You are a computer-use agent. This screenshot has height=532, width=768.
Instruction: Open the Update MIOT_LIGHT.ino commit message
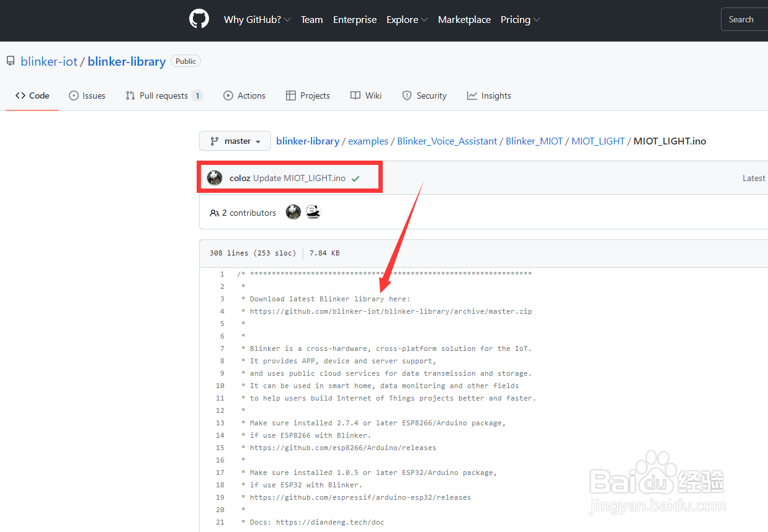pyautogui.click(x=299, y=179)
